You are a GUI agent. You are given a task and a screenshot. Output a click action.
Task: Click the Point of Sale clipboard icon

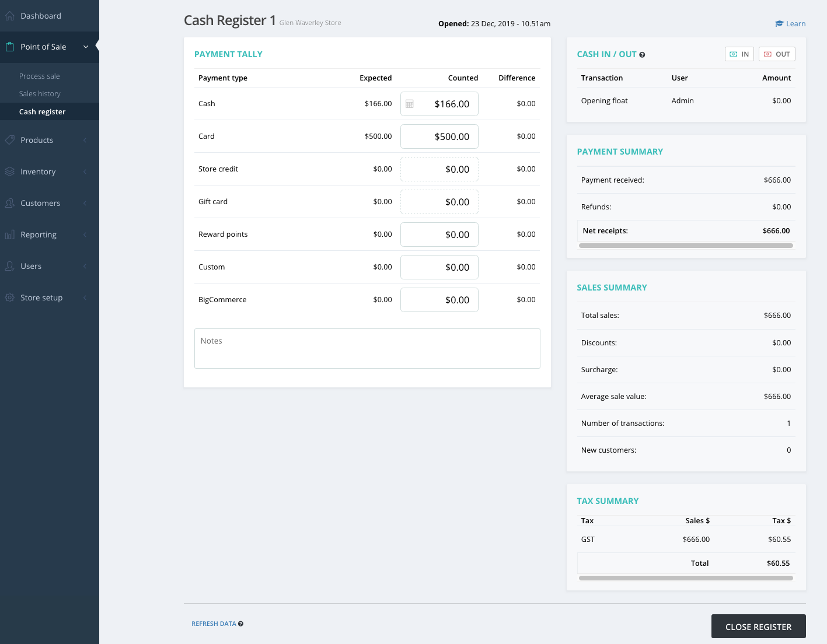(9, 47)
